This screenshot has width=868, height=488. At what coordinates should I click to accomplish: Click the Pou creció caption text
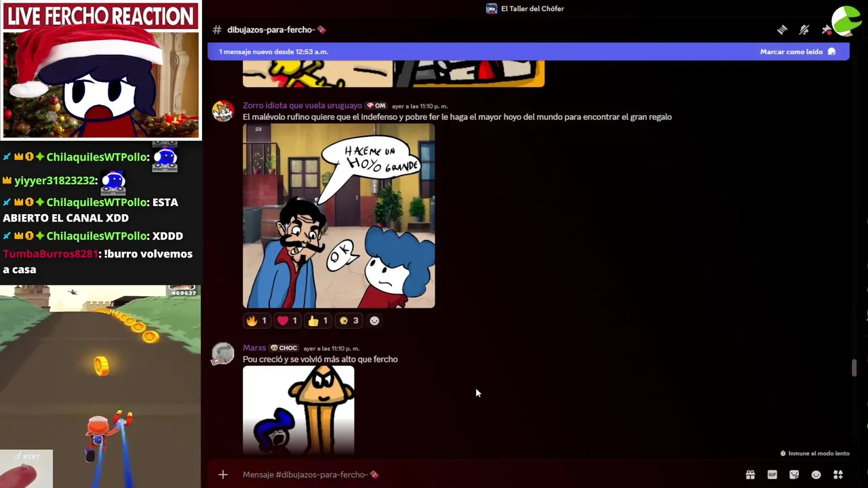[x=320, y=359]
